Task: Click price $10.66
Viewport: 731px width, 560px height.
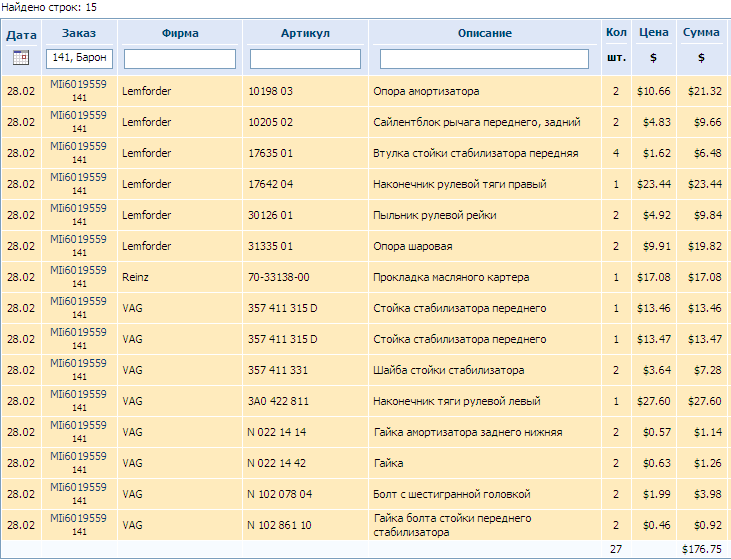Action: coord(654,91)
